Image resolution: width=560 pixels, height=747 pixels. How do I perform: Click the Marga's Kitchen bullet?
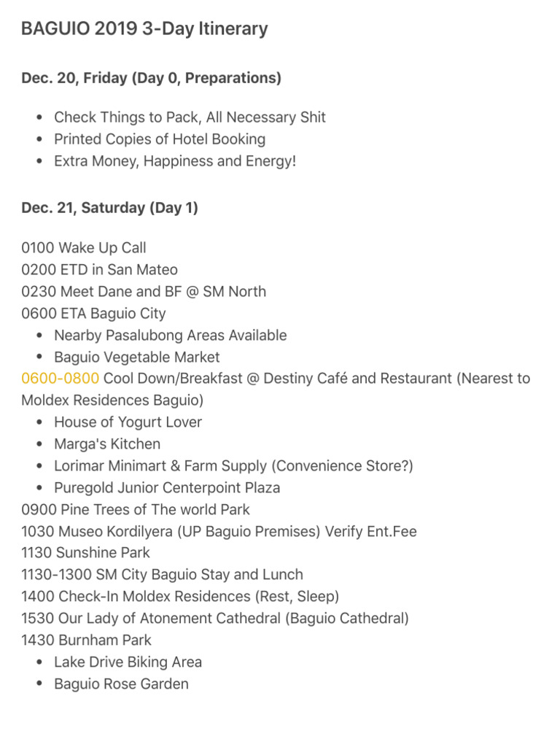pyautogui.click(x=107, y=444)
